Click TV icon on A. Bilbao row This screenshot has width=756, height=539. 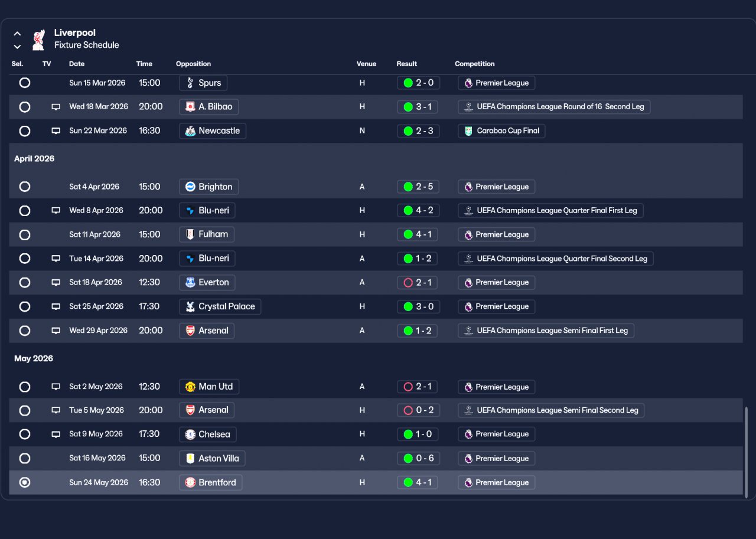pos(56,107)
